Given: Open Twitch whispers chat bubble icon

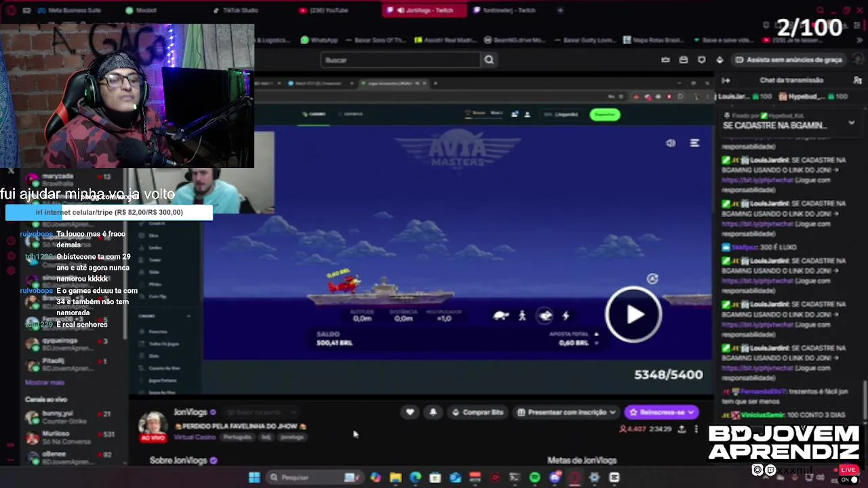Looking at the screenshot, I should click(x=702, y=60).
